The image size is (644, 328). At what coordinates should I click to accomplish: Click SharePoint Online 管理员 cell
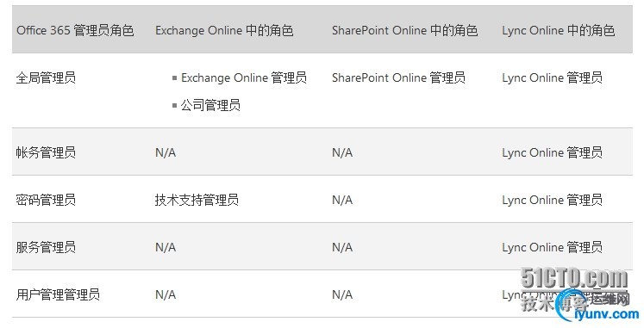(398, 77)
